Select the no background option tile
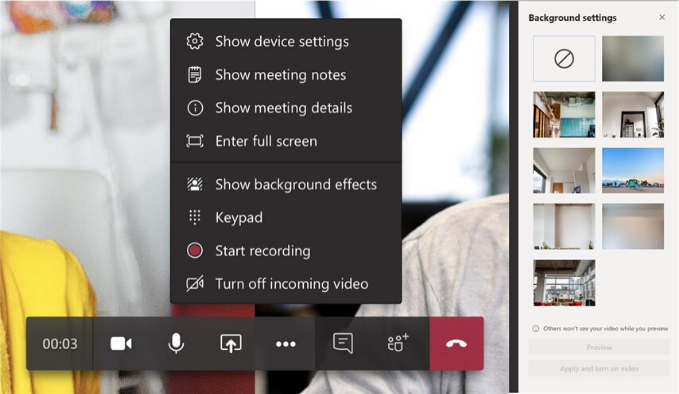The height and width of the screenshot is (394, 679). (x=564, y=59)
